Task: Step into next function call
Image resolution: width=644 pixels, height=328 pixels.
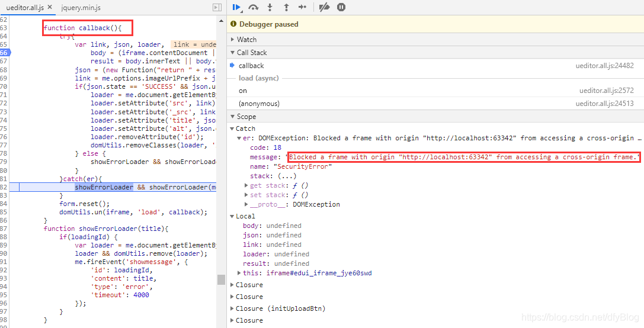Action: 270,7
